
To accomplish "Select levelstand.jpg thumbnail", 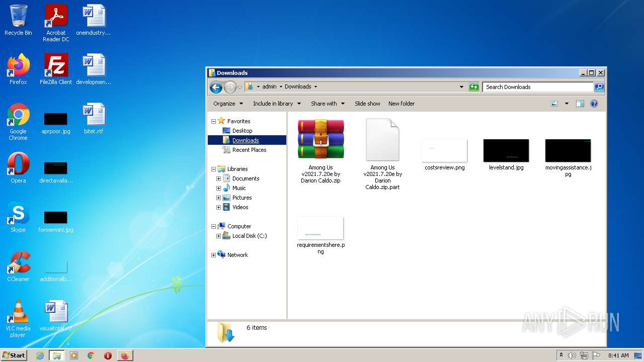I will point(506,154).
